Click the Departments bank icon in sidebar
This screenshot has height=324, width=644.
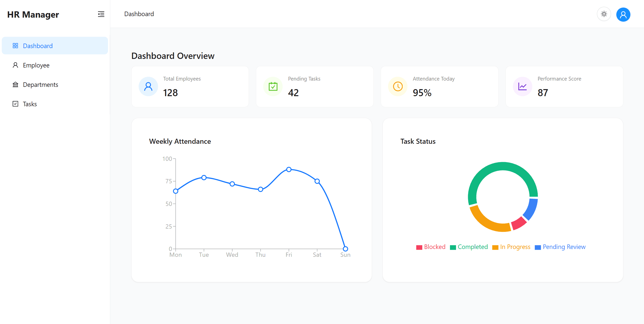coord(15,85)
